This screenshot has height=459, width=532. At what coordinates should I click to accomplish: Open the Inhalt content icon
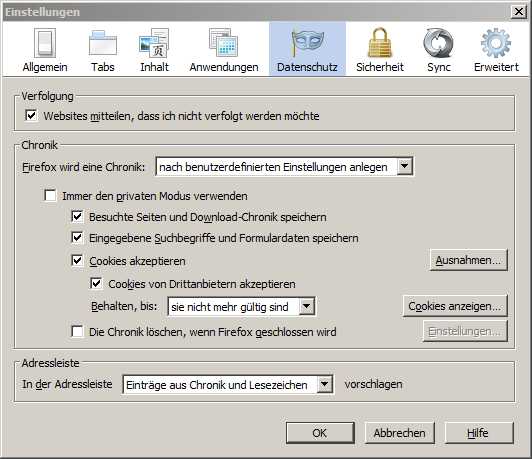tap(154, 43)
